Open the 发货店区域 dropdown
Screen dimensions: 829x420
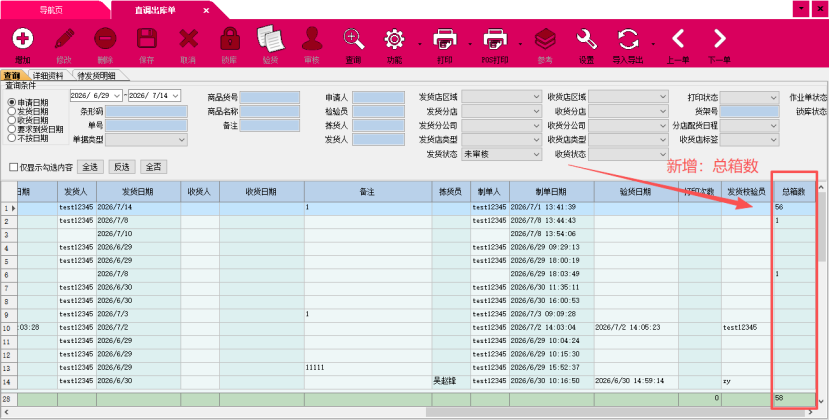tap(502, 97)
